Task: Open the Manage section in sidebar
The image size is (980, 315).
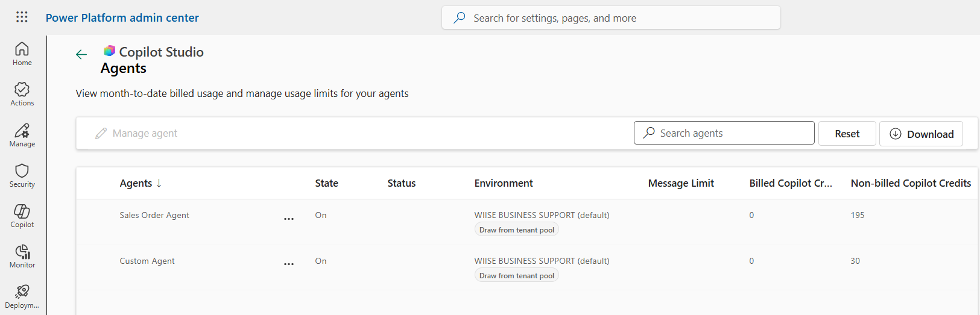Action: pos(22,135)
